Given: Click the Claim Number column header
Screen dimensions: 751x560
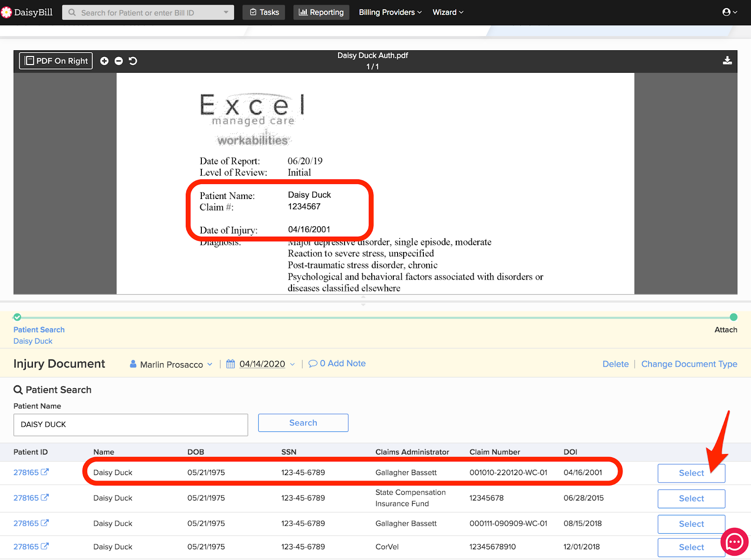Looking at the screenshot, I should pyautogui.click(x=495, y=452).
